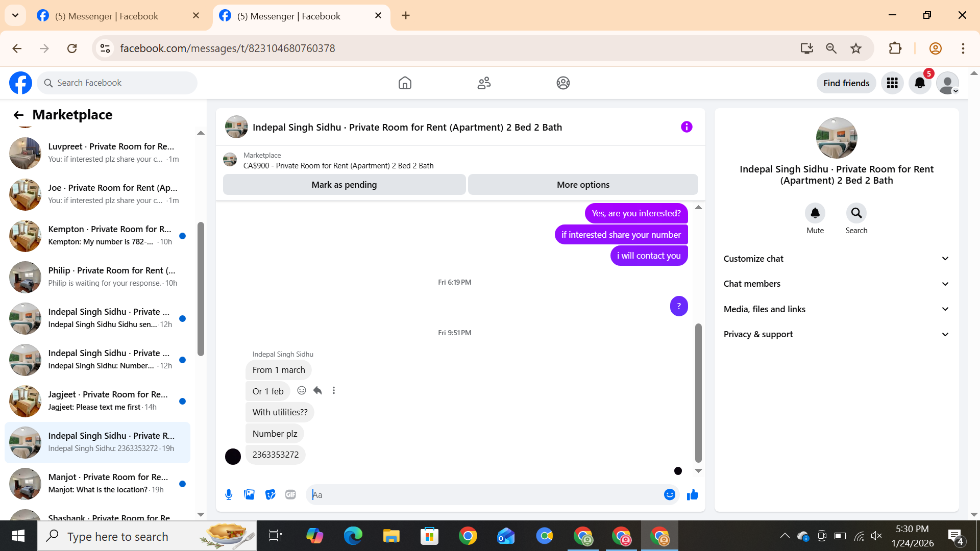The width and height of the screenshot is (980, 551).
Task: Click chat messages vertical scrollbar
Action: (x=698, y=393)
